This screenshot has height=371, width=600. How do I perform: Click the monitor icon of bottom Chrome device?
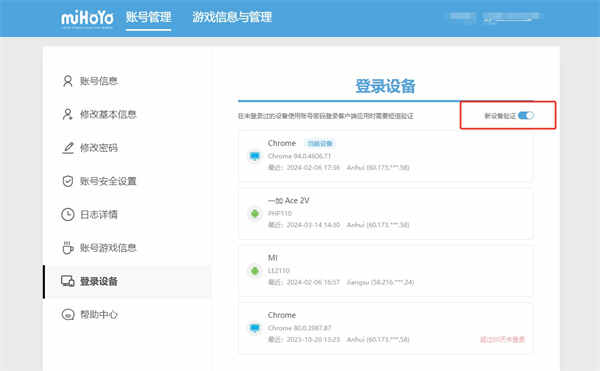[x=254, y=328]
